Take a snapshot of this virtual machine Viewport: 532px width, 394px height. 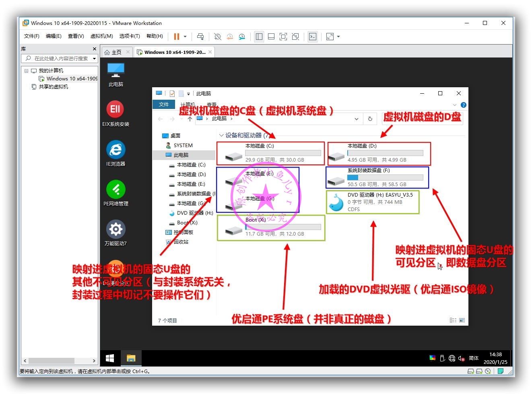[x=218, y=37]
